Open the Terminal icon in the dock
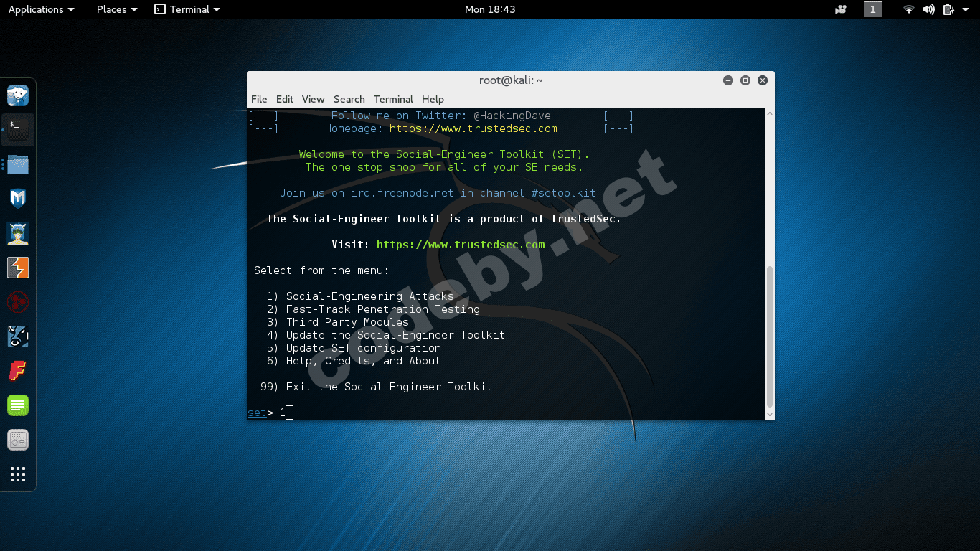Screen dimensions: 980x551 point(18,130)
